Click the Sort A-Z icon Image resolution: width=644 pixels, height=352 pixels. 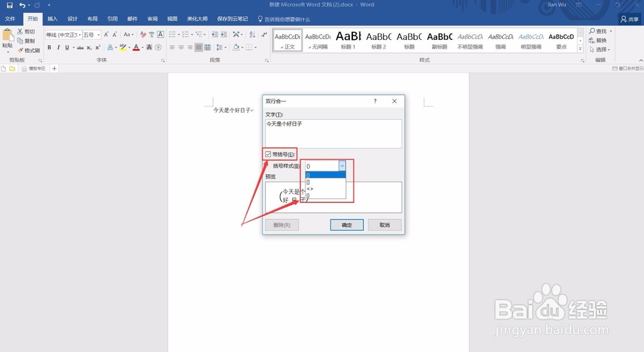tap(252, 35)
